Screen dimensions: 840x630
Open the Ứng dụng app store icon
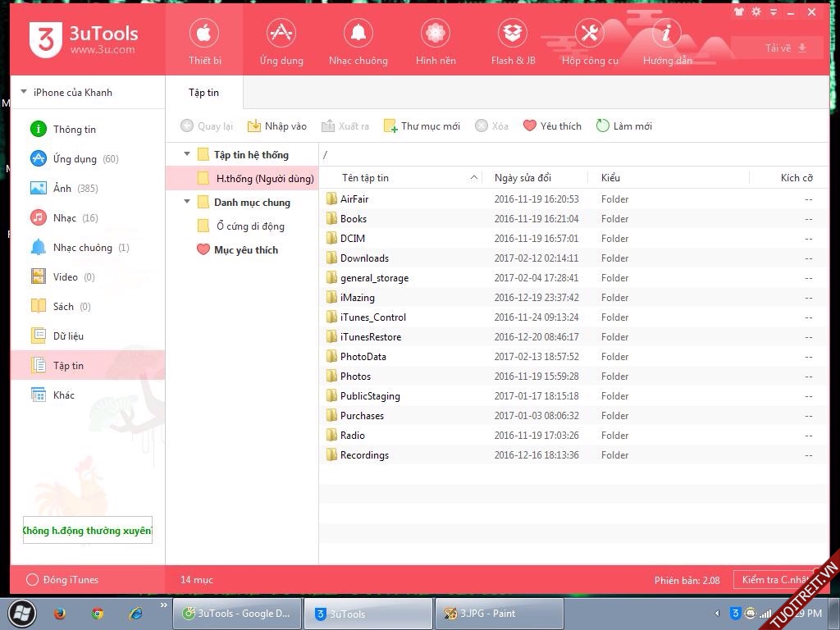pyautogui.click(x=281, y=34)
